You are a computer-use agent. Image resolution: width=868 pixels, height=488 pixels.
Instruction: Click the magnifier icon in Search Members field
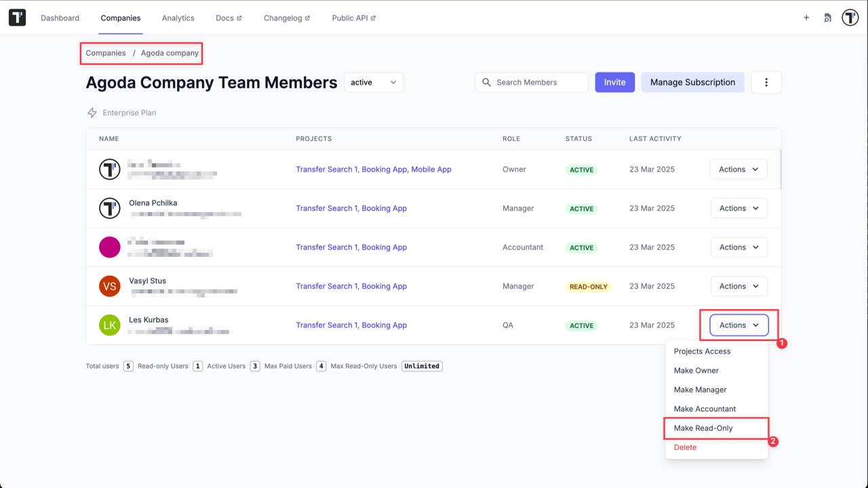[486, 82]
